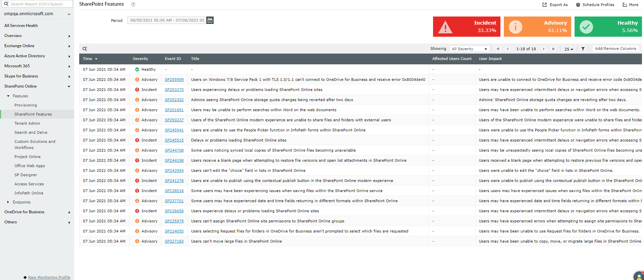Image resolution: width=644 pixels, height=280 pixels.
Task: Open the All Severity dropdown
Action: [x=469, y=49]
